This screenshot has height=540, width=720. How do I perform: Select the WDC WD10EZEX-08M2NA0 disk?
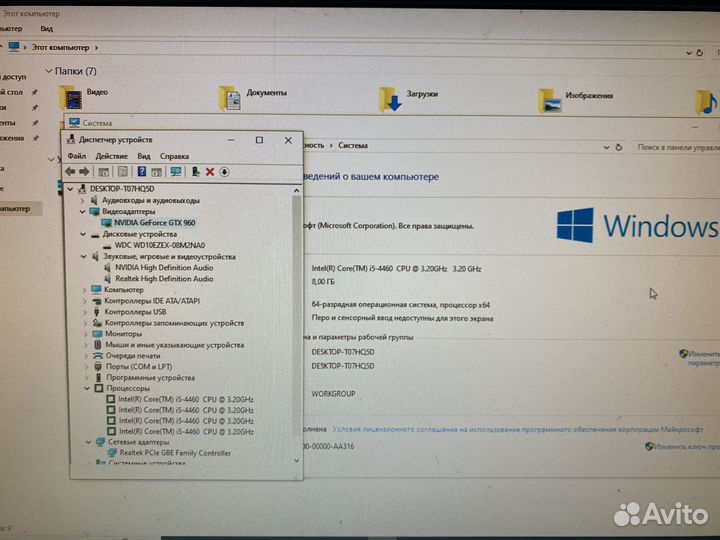(160, 245)
